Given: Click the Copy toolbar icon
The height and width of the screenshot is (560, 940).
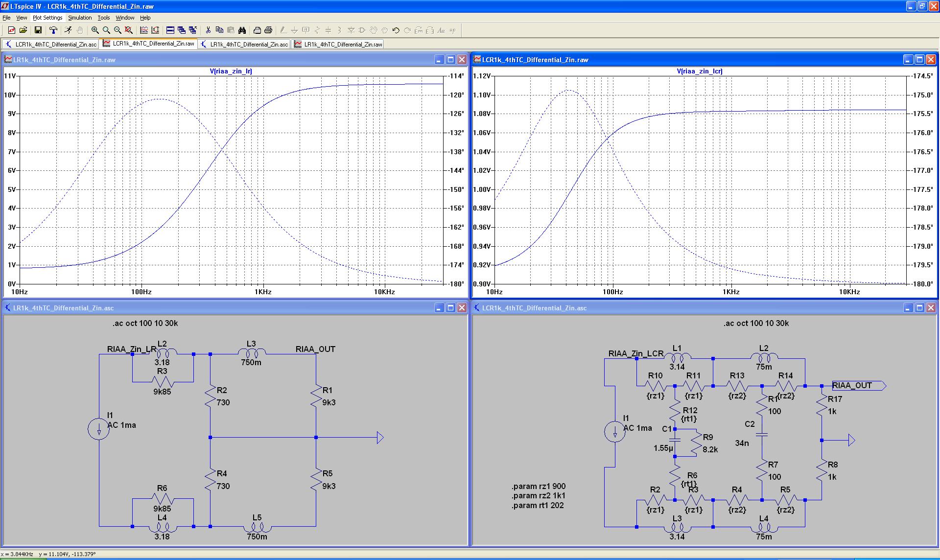Looking at the screenshot, I should 219,30.
